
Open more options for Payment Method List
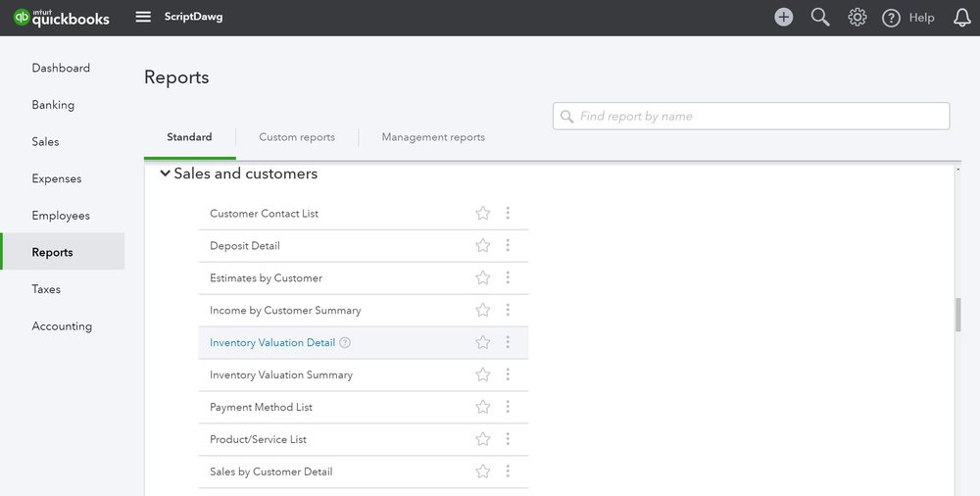coord(508,407)
